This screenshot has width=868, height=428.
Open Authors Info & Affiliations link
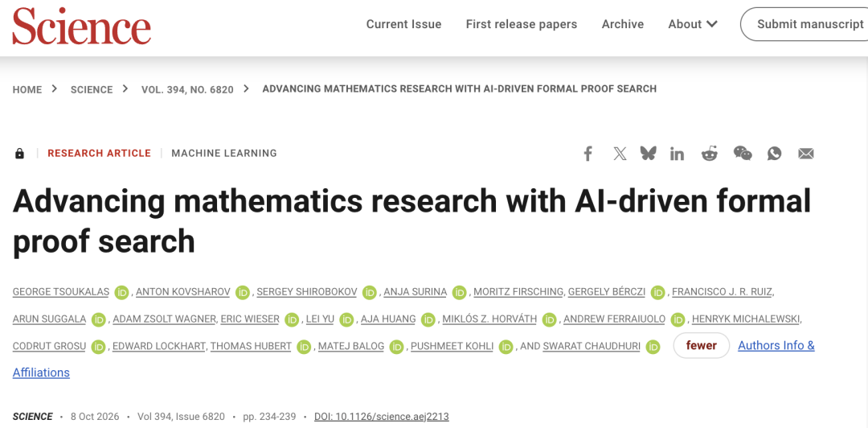776,345
